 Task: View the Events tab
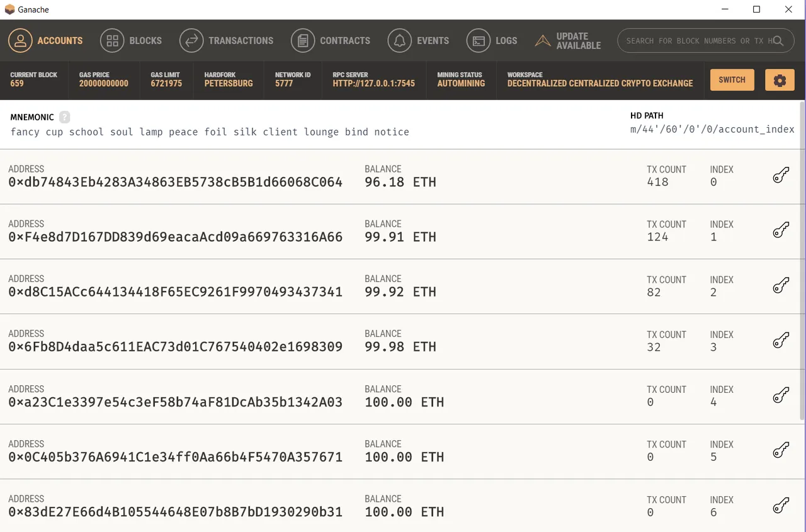coord(419,41)
